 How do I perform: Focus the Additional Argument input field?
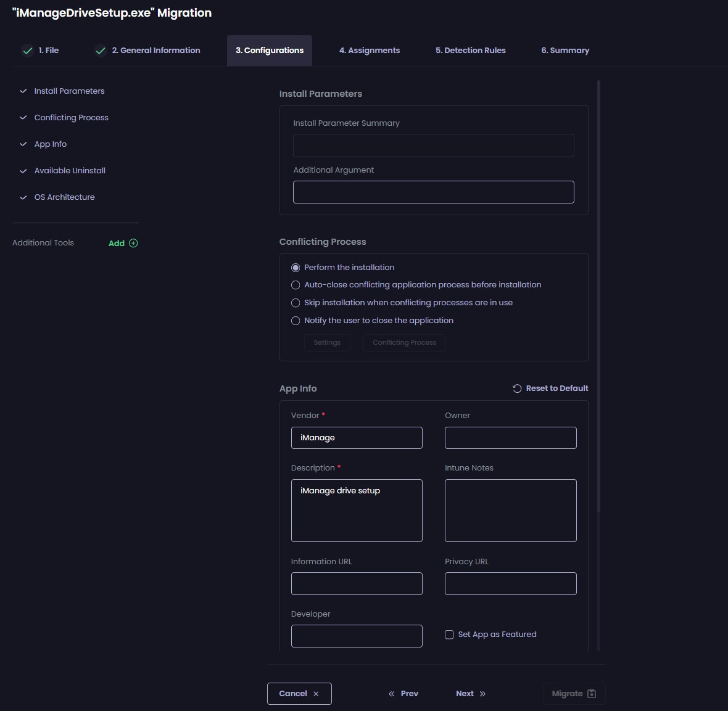433,192
